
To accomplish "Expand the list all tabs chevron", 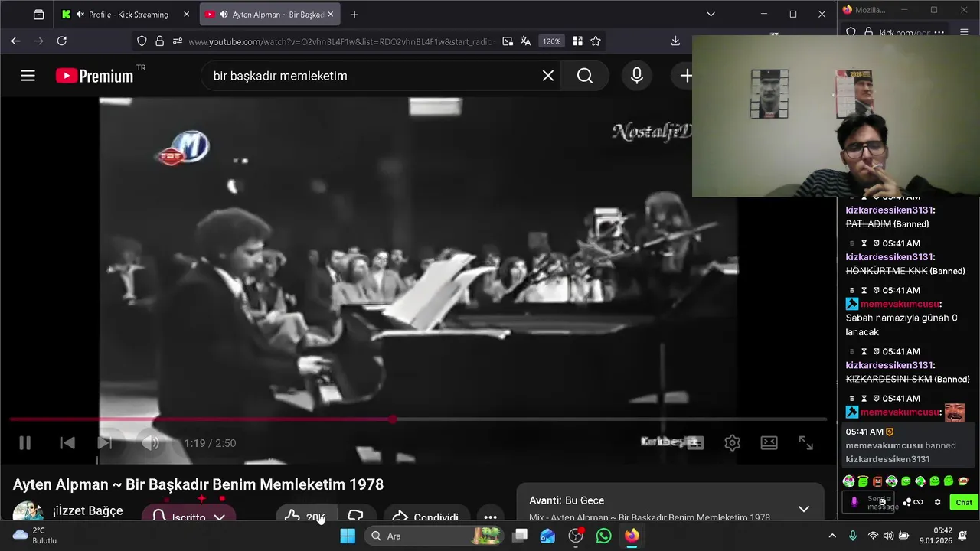I will click(x=710, y=14).
